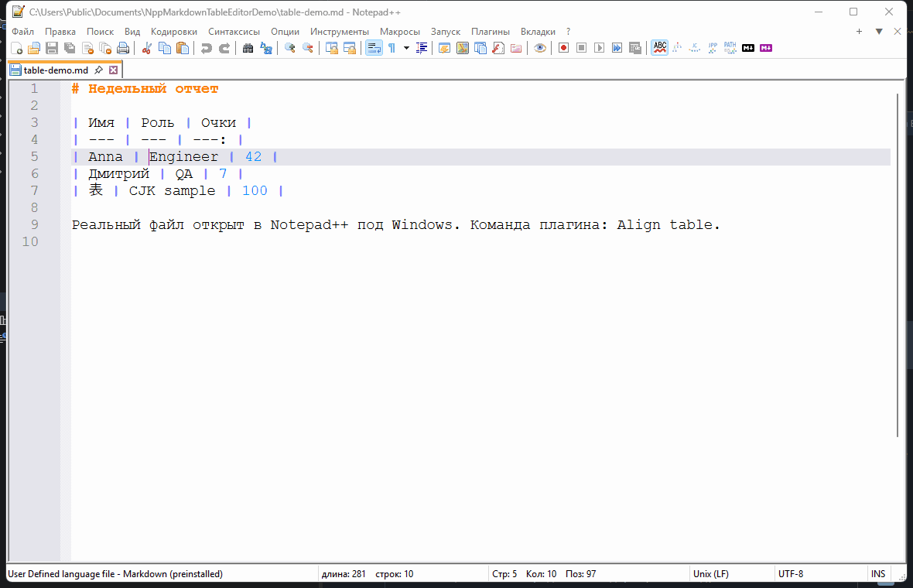The image size is (913, 588).
Task: Open the Макросы menu
Action: coord(399,32)
